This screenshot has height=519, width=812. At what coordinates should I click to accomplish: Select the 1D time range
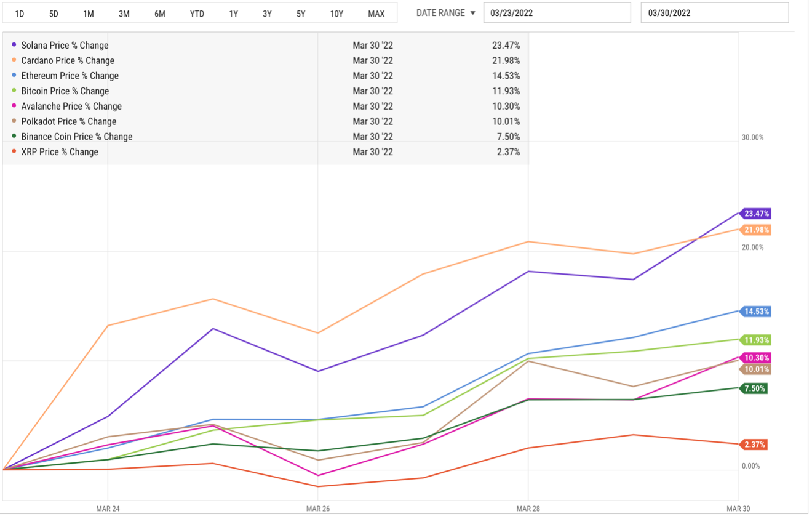pos(20,14)
